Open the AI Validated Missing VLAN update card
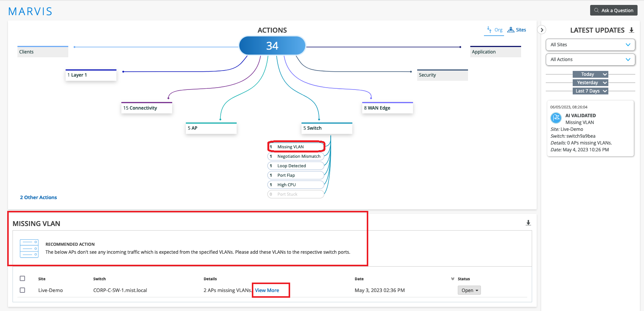Screen dimensions: 644x311 click(x=591, y=128)
